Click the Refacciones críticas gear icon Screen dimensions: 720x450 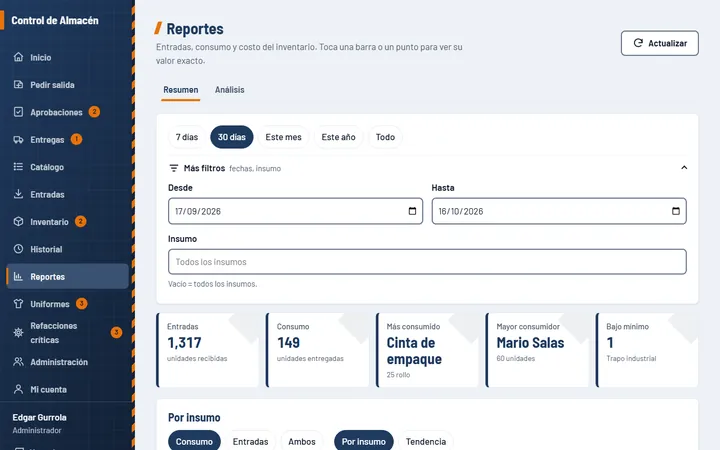[18, 332]
